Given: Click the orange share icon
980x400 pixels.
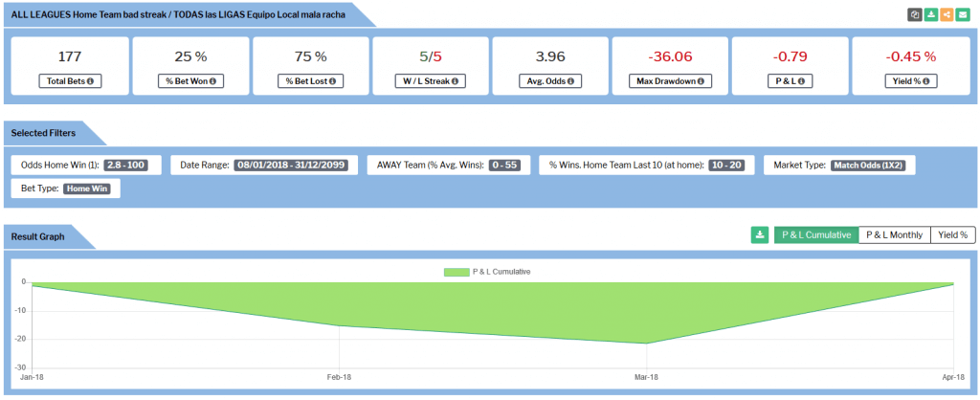Looking at the screenshot, I should point(947,14).
